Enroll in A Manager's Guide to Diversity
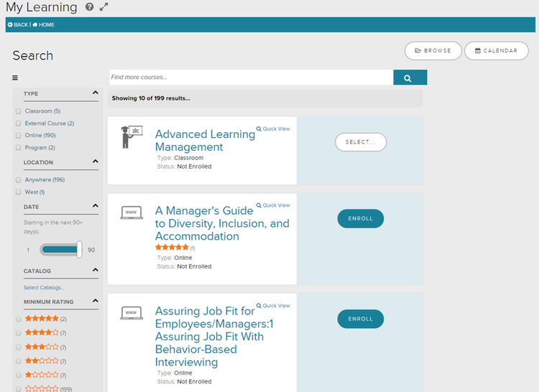Image resolution: width=539 pixels, height=392 pixels. [x=360, y=219]
